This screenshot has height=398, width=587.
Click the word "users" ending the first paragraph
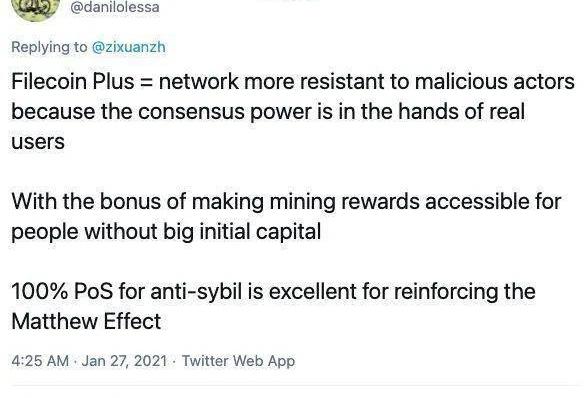38,143
